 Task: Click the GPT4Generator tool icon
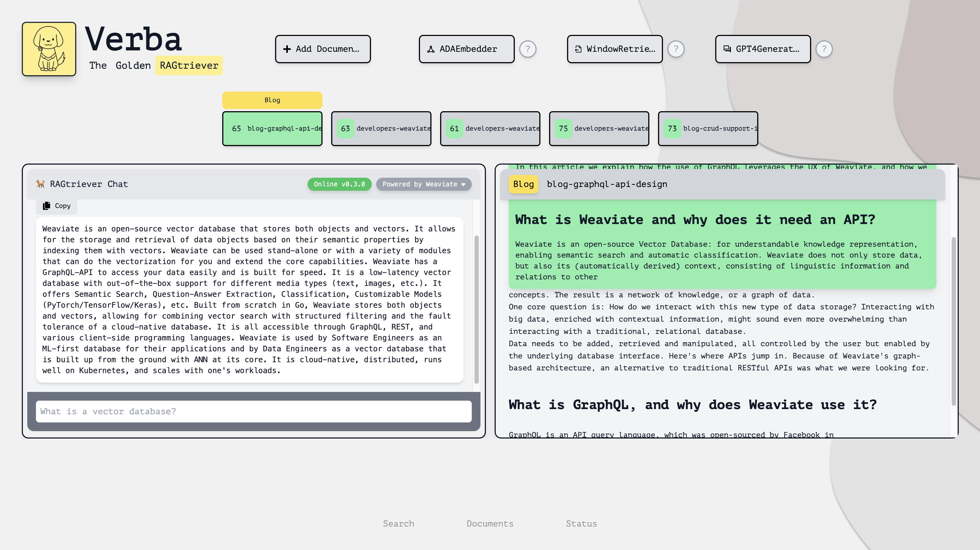728,49
